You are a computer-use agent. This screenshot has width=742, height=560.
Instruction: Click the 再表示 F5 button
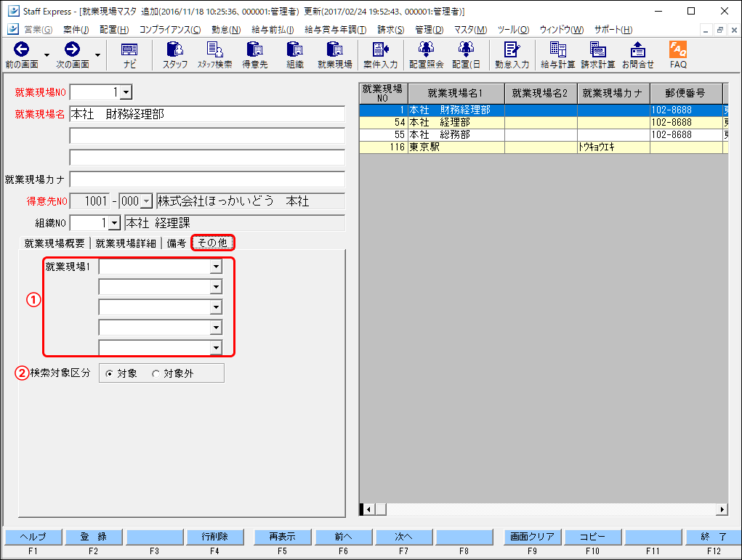(x=283, y=537)
